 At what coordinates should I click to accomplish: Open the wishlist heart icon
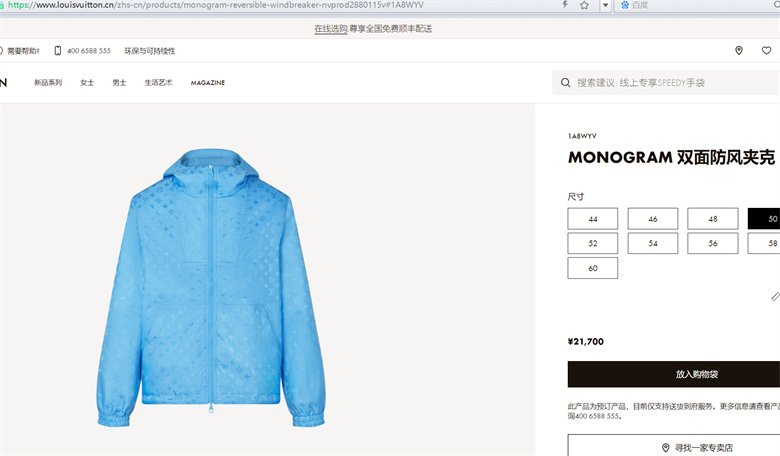click(x=767, y=50)
